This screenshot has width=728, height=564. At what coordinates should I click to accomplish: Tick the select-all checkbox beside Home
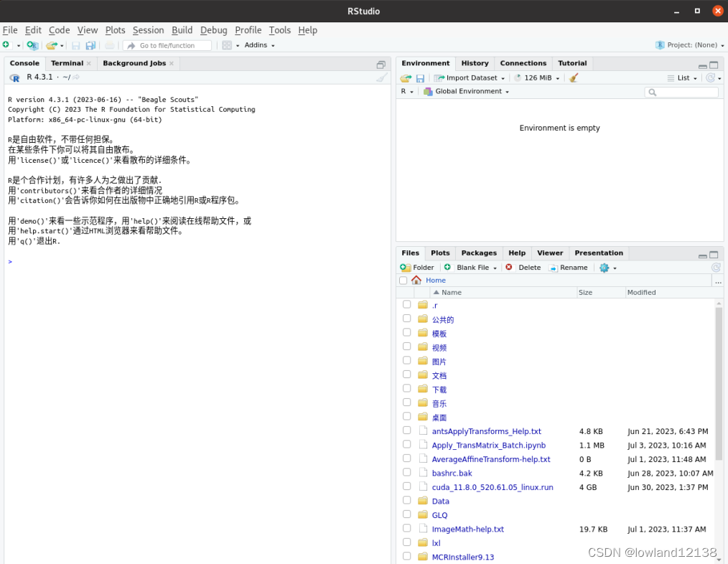pos(403,281)
